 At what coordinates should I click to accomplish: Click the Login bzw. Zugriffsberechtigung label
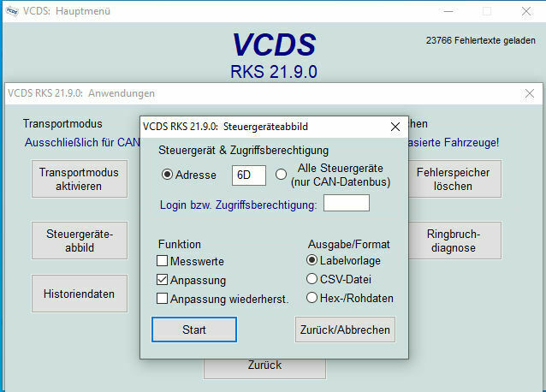[x=238, y=205]
